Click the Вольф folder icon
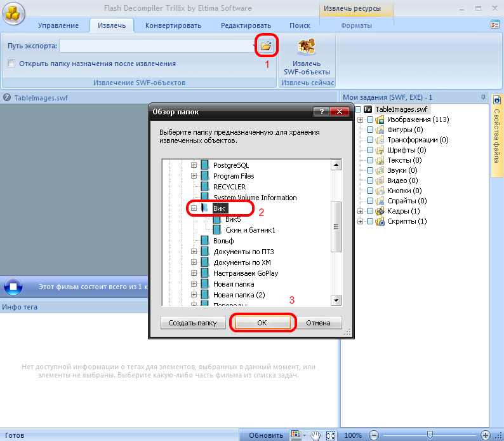 [x=205, y=241]
